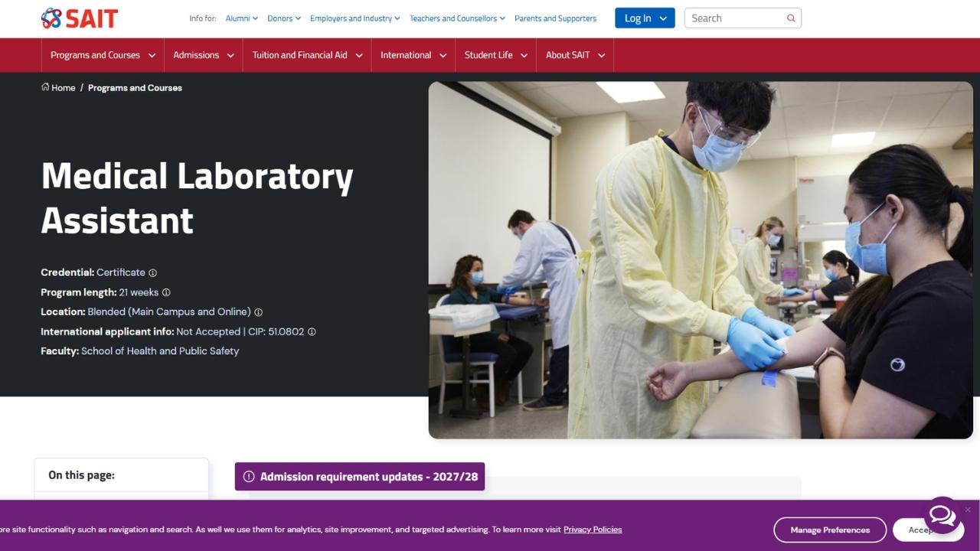
Task: Expand the Donors info dropdown
Action: (284, 18)
